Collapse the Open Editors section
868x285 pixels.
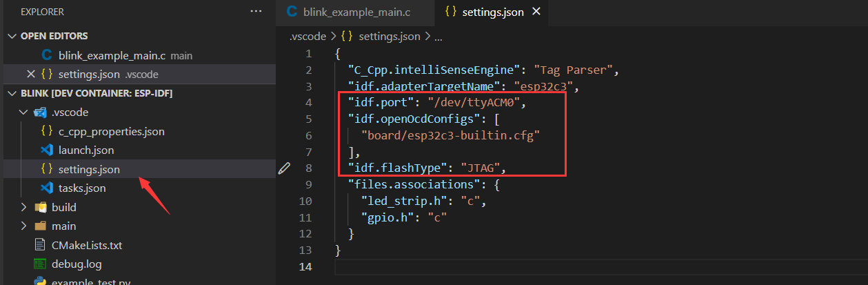point(12,36)
